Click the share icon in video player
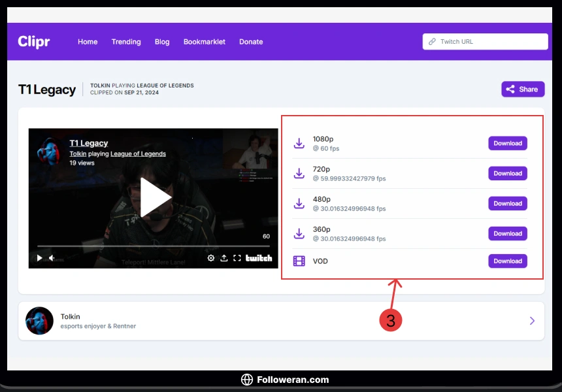The height and width of the screenshot is (392, 562). (224, 258)
